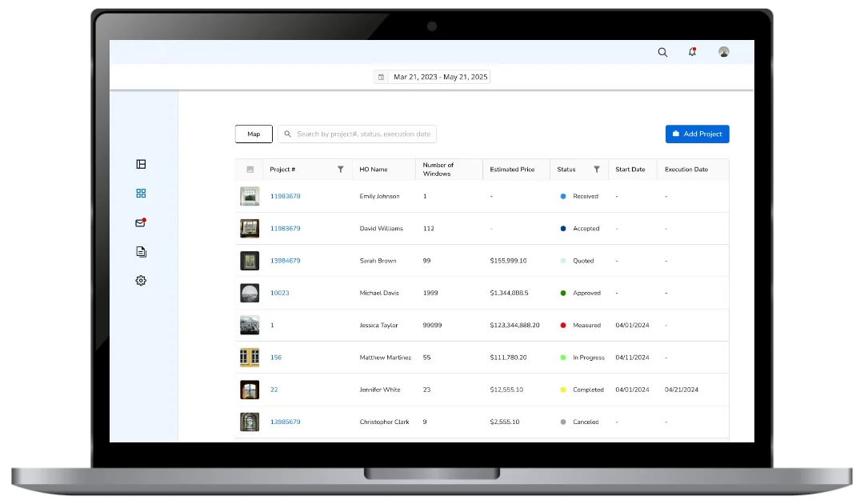864x504 pixels.
Task: Open search using the magnifier icon in the header
Action: click(x=662, y=52)
